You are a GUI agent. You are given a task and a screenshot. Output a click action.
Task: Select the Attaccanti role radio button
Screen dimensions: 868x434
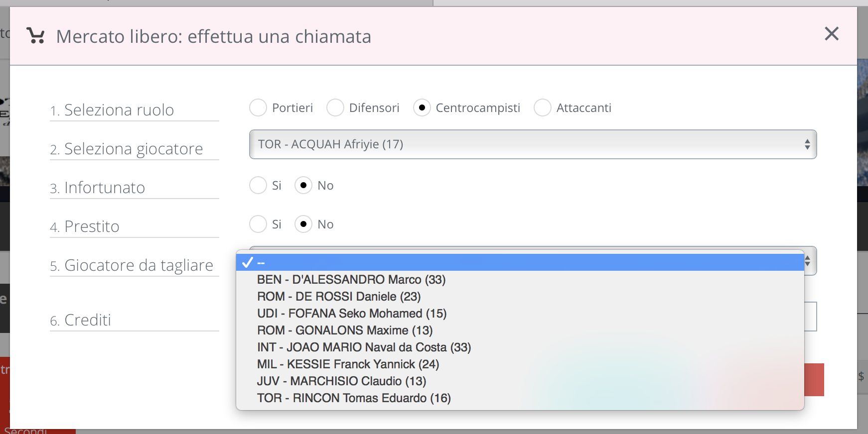point(543,108)
